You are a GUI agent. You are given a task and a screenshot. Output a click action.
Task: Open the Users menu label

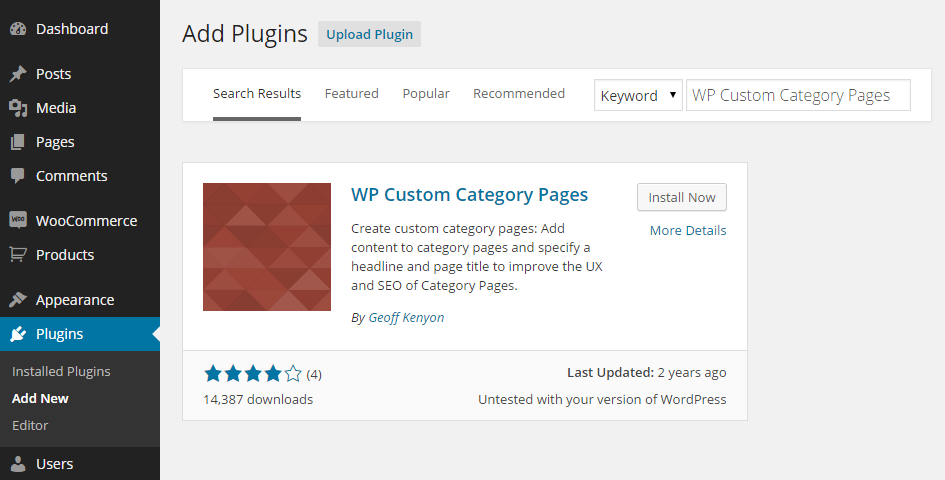click(54, 464)
